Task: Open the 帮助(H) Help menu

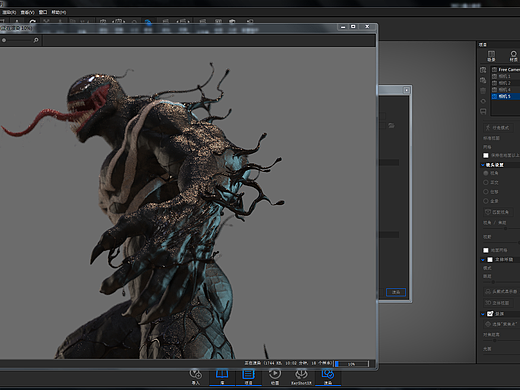Action: click(59, 12)
